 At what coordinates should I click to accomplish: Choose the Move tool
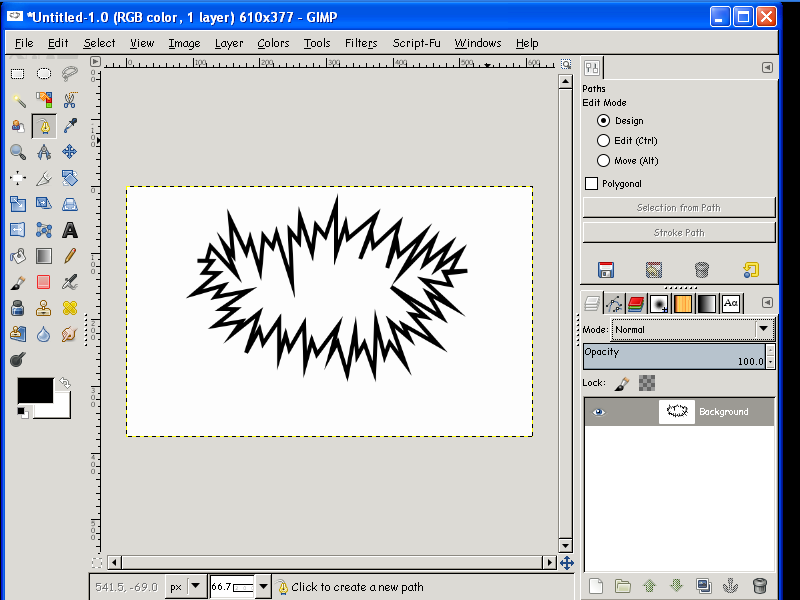[x=70, y=152]
